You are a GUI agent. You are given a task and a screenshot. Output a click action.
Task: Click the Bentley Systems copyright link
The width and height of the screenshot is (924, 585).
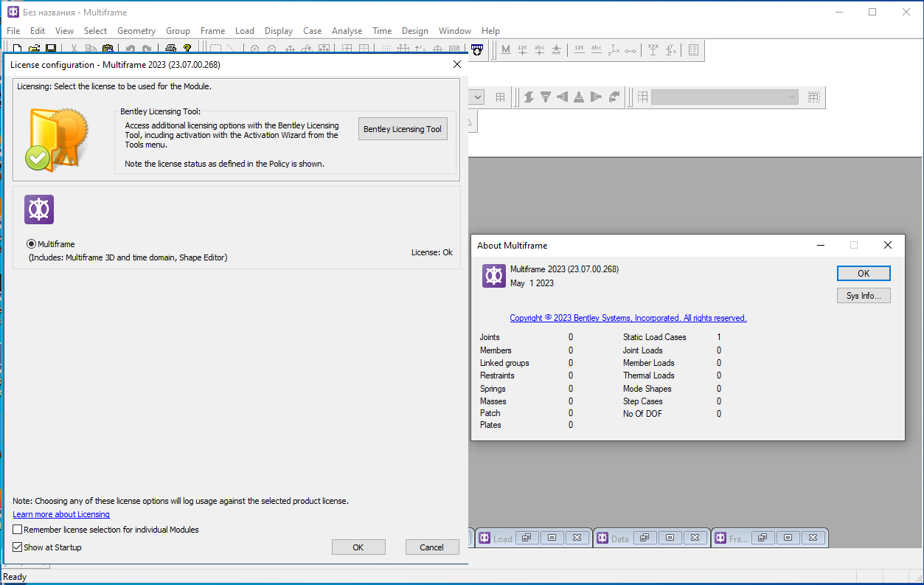click(x=628, y=318)
